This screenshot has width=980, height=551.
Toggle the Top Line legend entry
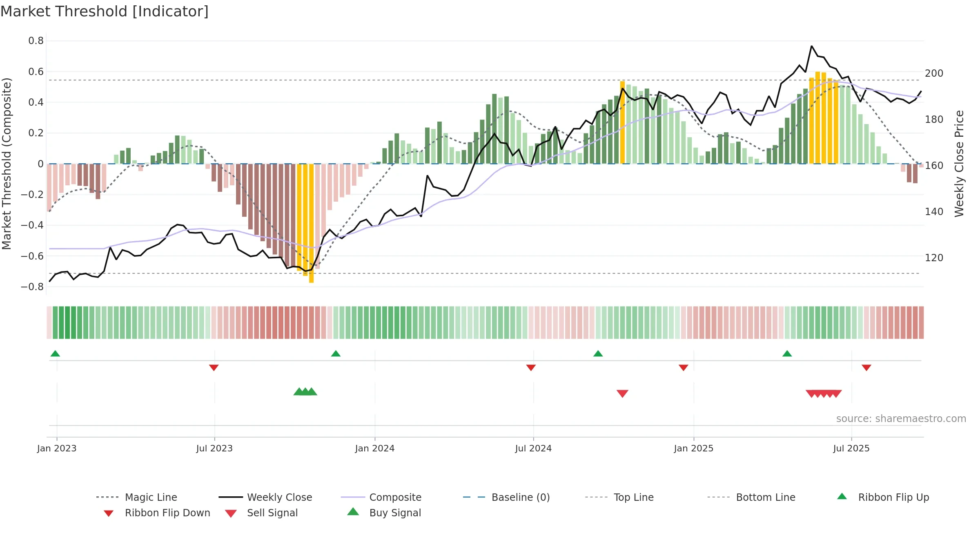pos(619,497)
